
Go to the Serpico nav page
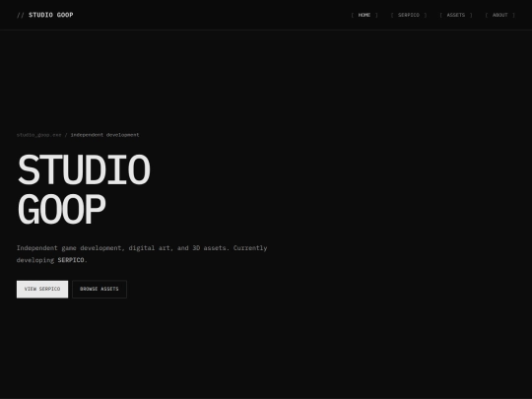409,15
